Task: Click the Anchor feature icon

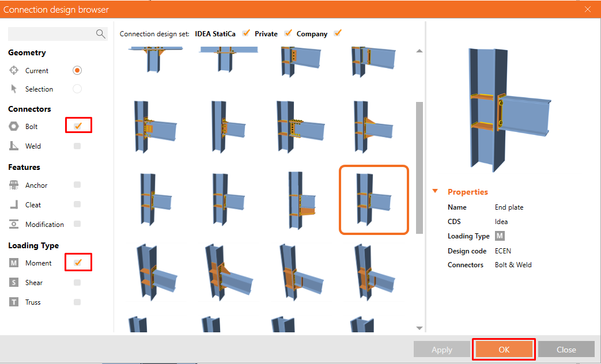Action: [x=13, y=185]
